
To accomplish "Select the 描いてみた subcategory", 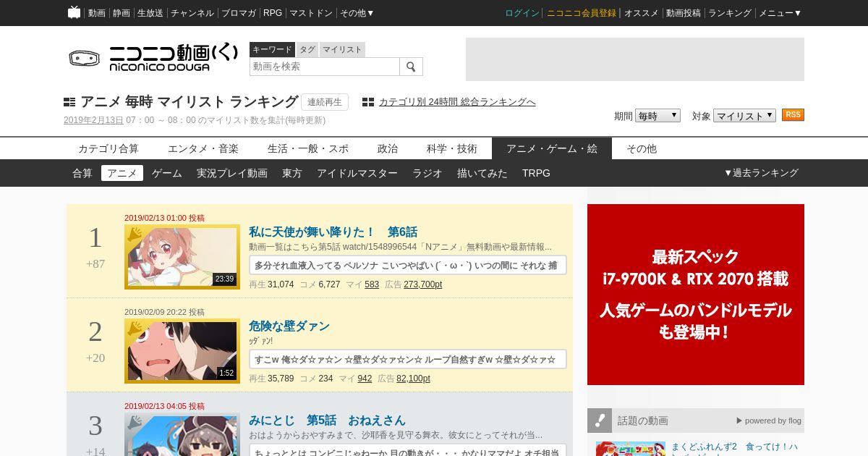I will click(482, 173).
